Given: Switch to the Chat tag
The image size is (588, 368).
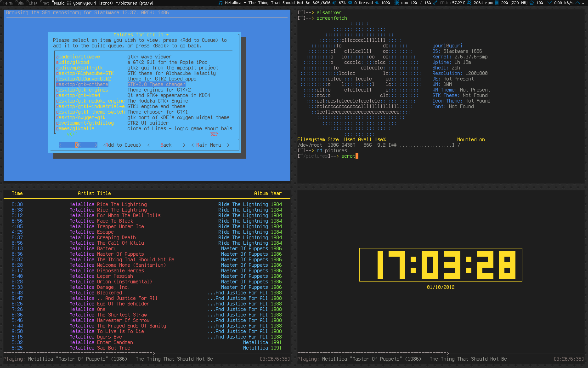Looking at the screenshot, I should click(x=33, y=3).
